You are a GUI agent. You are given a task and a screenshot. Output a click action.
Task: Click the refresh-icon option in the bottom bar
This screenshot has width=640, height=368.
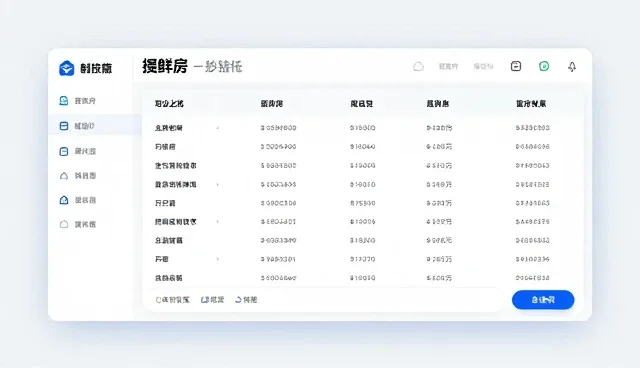pos(246,300)
